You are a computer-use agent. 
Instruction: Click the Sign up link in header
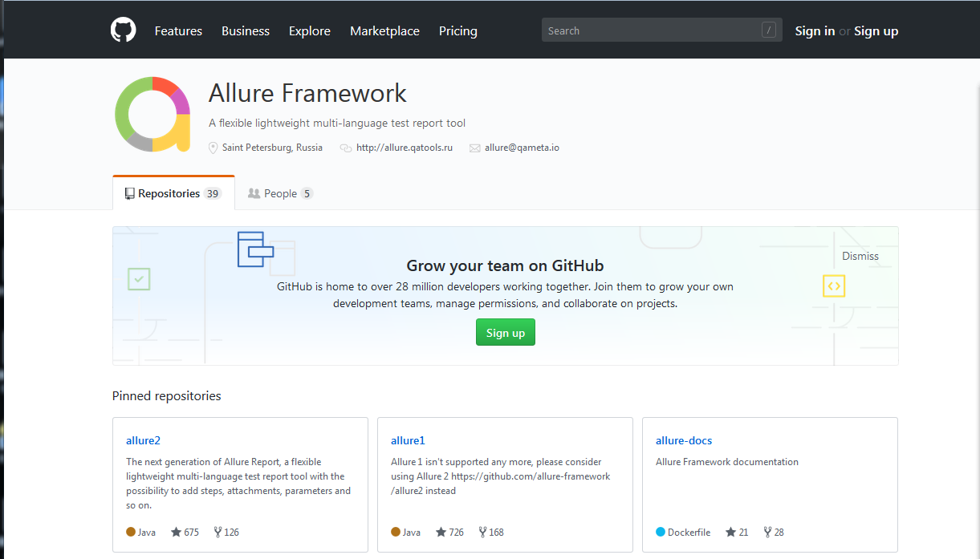point(876,30)
